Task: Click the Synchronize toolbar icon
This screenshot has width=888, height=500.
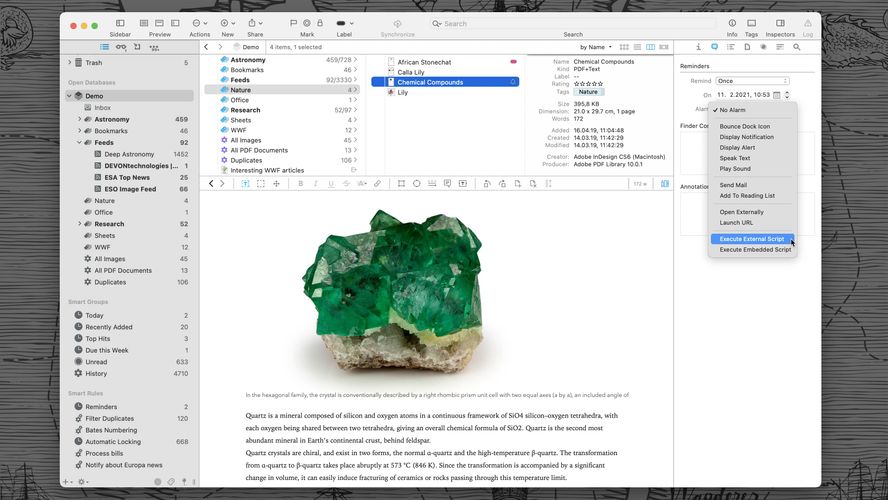Action: (x=397, y=23)
